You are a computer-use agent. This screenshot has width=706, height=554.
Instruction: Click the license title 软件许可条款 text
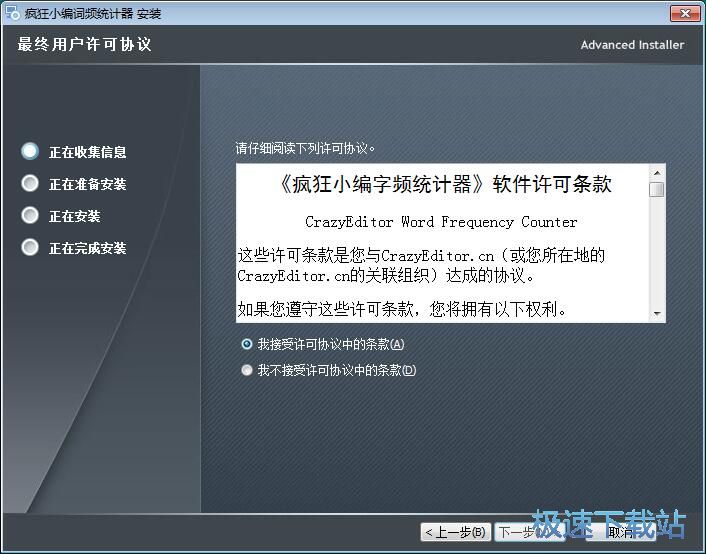(552, 184)
